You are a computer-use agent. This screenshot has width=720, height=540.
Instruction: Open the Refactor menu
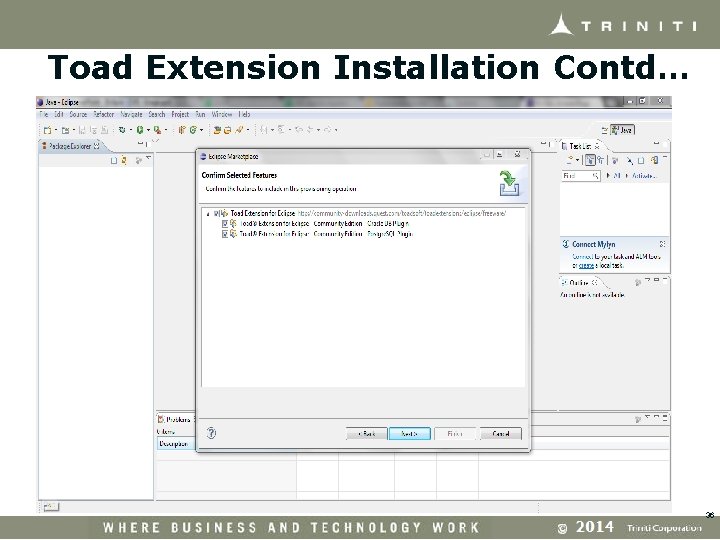(103, 114)
